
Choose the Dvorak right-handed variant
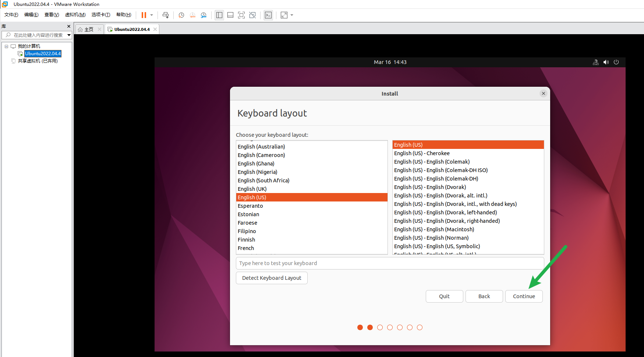468,221
